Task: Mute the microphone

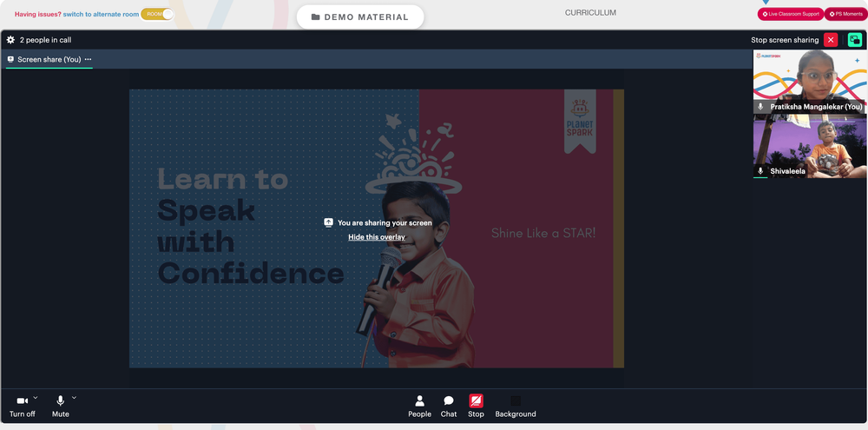Action: pos(61,407)
